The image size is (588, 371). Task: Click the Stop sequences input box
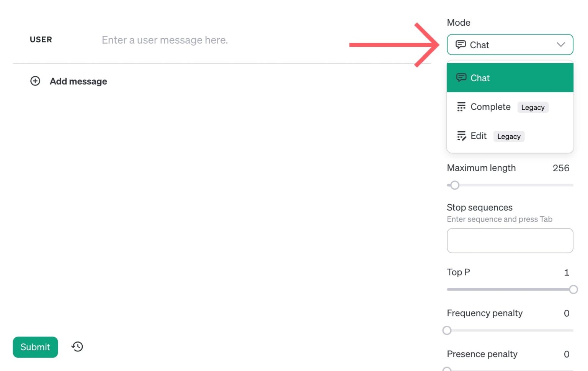510,240
